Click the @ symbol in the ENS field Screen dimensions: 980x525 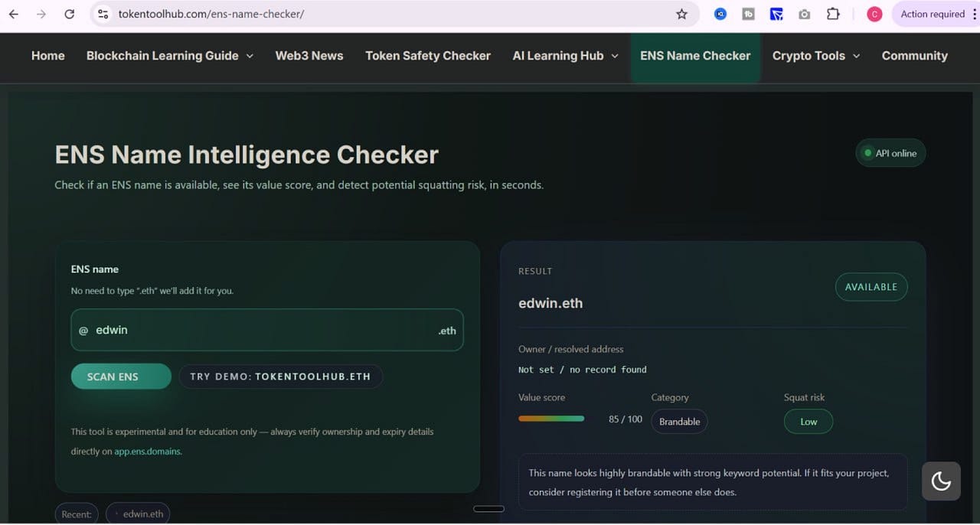[83, 331]
